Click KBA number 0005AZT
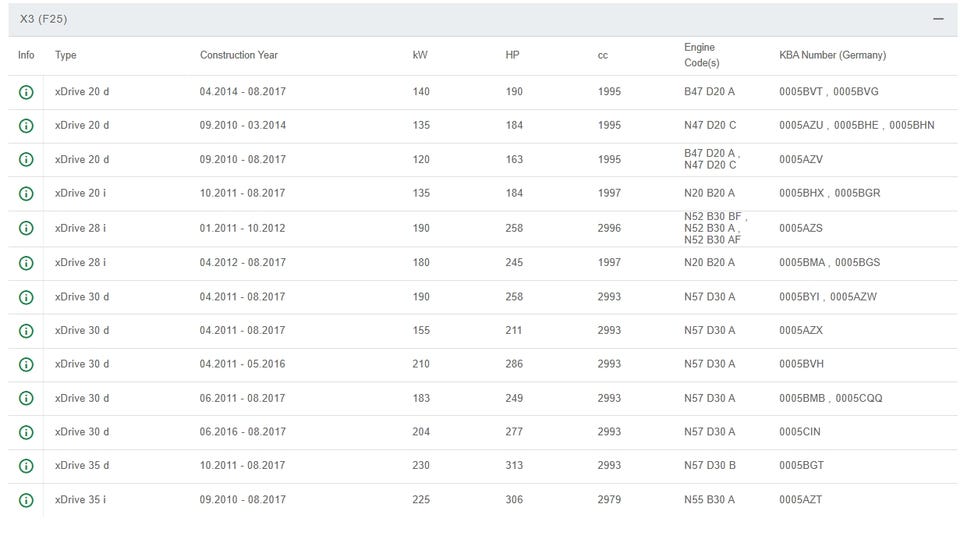 pyautogui.click(x=801, y=500)
